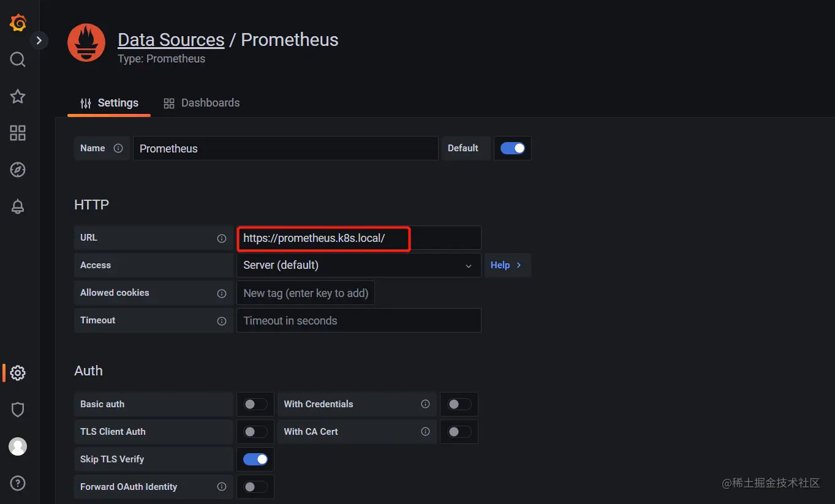
Task: Open Starred dashboards icon in sidebar
Action: point(18,96)
